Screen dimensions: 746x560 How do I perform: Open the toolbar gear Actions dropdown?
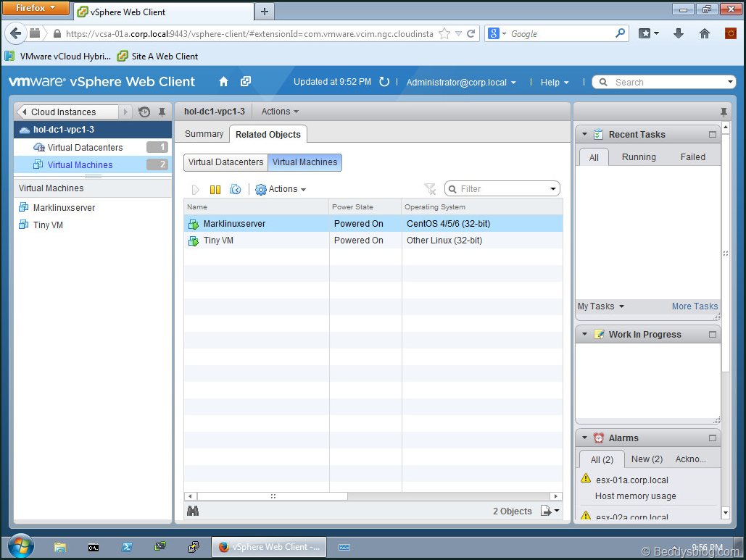click(281, 189)
